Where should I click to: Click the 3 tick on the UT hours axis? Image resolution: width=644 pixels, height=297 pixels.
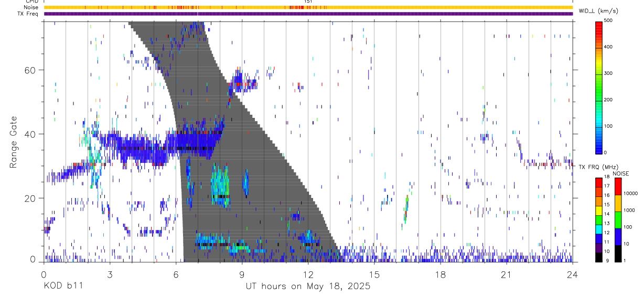[110, 274]
